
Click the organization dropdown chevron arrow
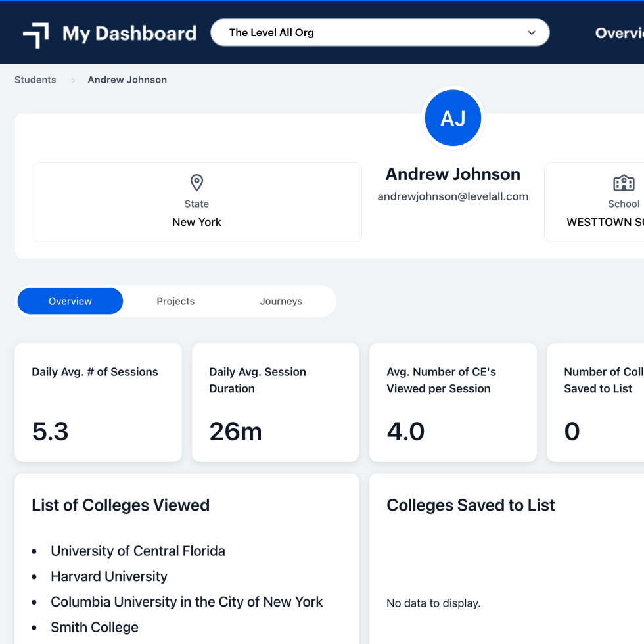(532, 32)
